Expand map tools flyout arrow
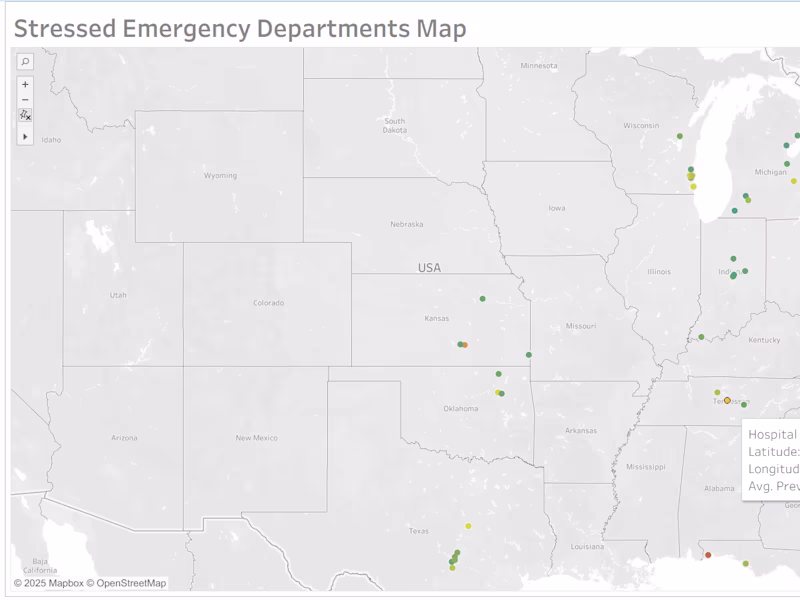The width and height of the screenshot is (800, 600). (25, 137)
